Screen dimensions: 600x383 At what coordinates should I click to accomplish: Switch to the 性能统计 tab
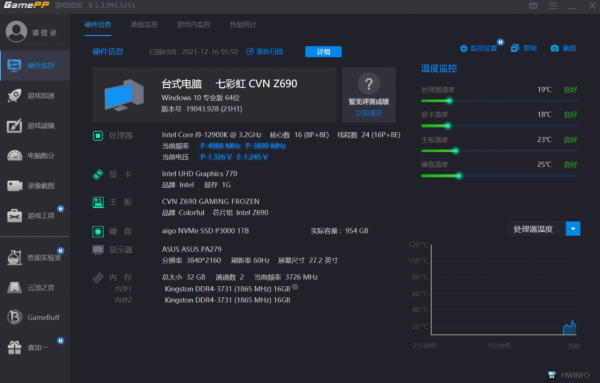tap(243, 24)
